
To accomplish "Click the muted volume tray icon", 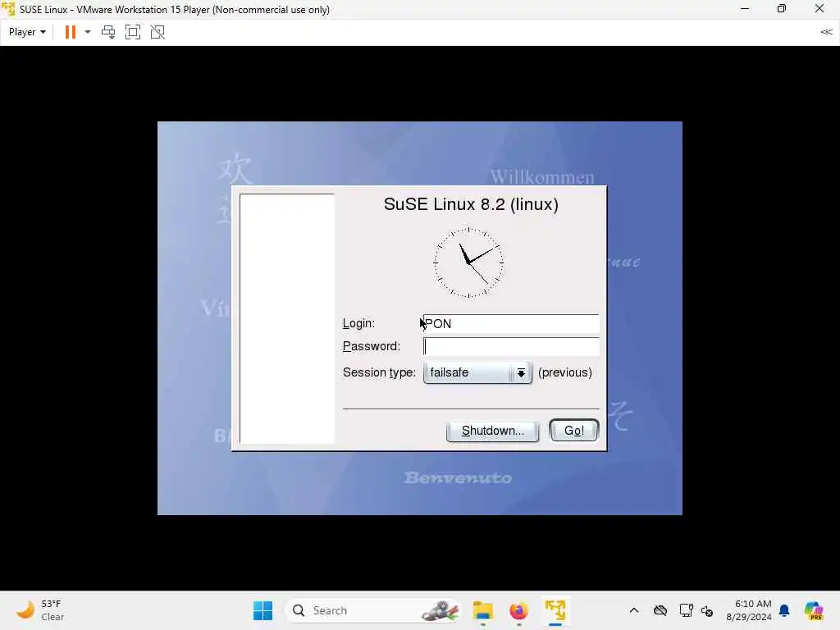I will coord(707,610).
